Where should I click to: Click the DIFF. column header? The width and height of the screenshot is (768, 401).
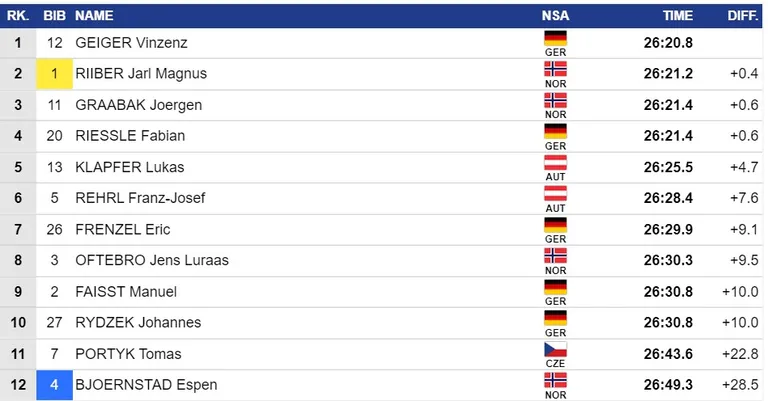743,16
